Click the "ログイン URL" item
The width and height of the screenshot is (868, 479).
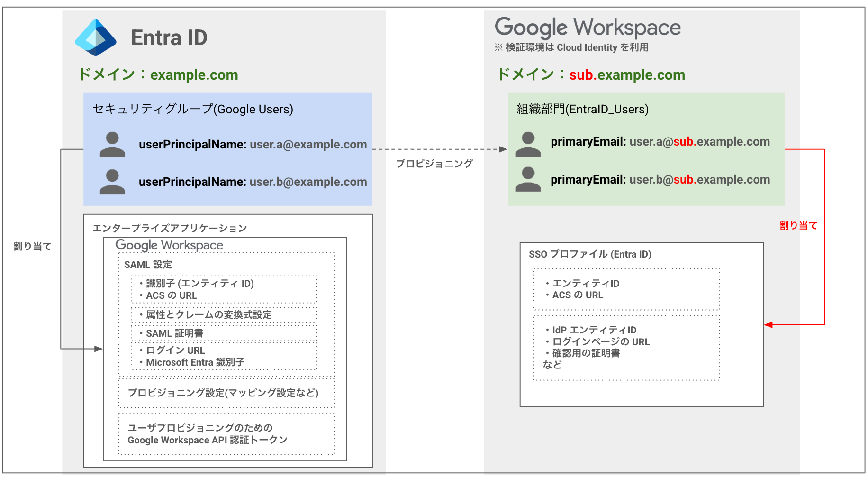pos(175,350)
